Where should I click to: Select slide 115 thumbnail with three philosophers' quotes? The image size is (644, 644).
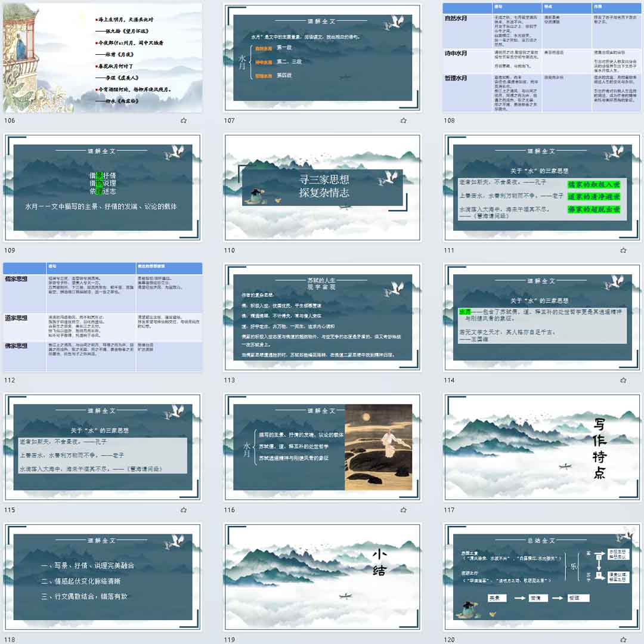pyautogui.click(x=103, y=447)
